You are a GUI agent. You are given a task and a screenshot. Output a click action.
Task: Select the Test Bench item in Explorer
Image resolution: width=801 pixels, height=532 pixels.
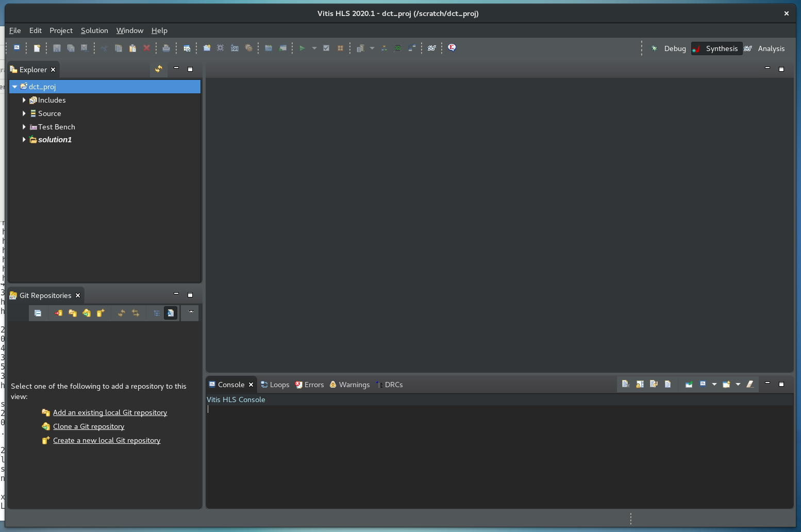[x=56, y=127]
